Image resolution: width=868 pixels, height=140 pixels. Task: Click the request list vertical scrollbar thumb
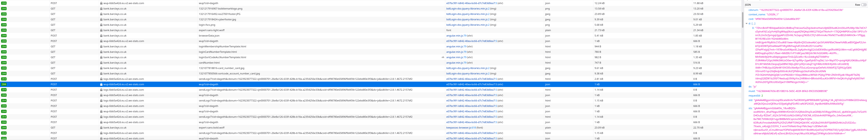tap(743, 20)
